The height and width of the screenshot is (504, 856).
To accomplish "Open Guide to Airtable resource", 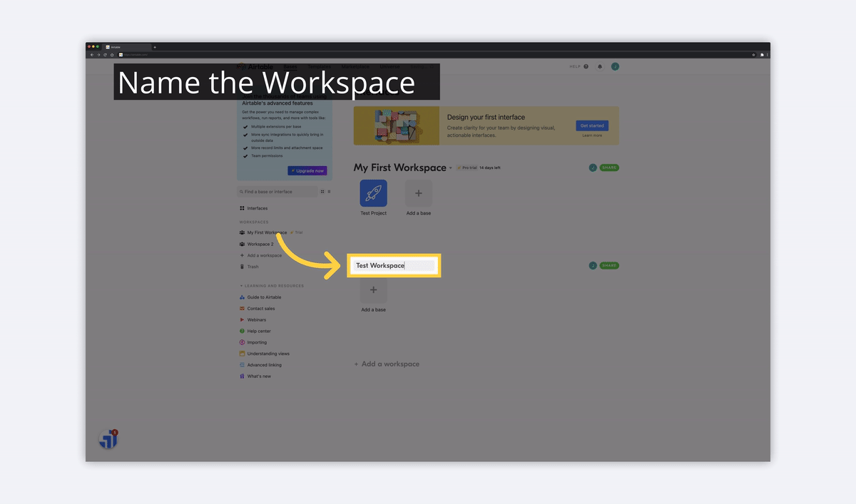I will click(x=260, y=297).
